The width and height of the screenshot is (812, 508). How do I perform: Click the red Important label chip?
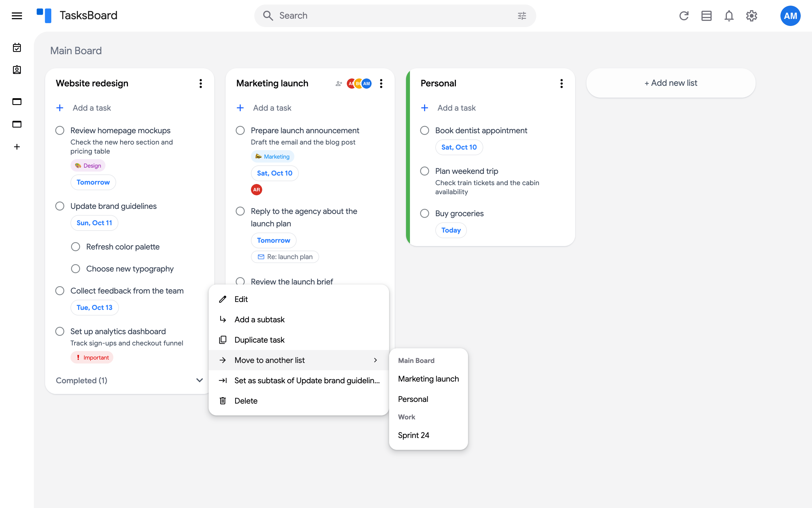92,358
